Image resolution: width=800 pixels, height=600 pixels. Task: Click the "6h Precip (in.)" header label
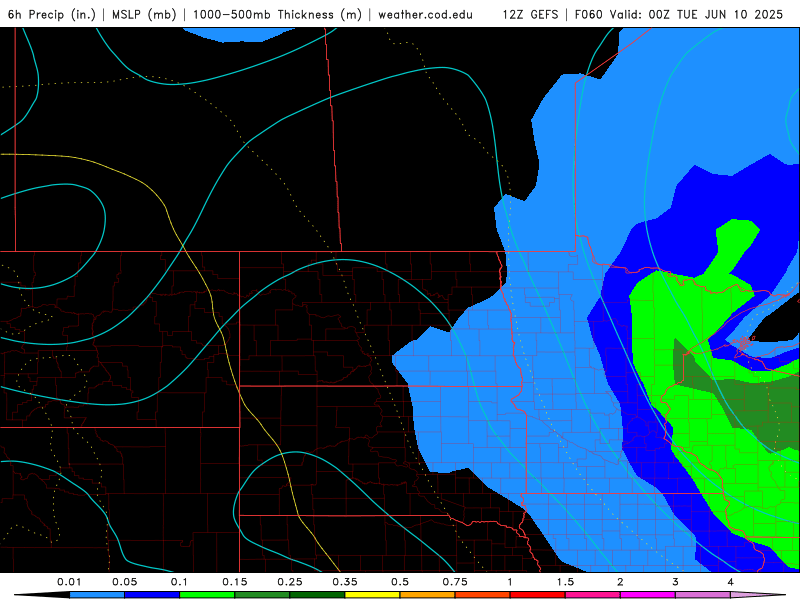pos(52,14)
